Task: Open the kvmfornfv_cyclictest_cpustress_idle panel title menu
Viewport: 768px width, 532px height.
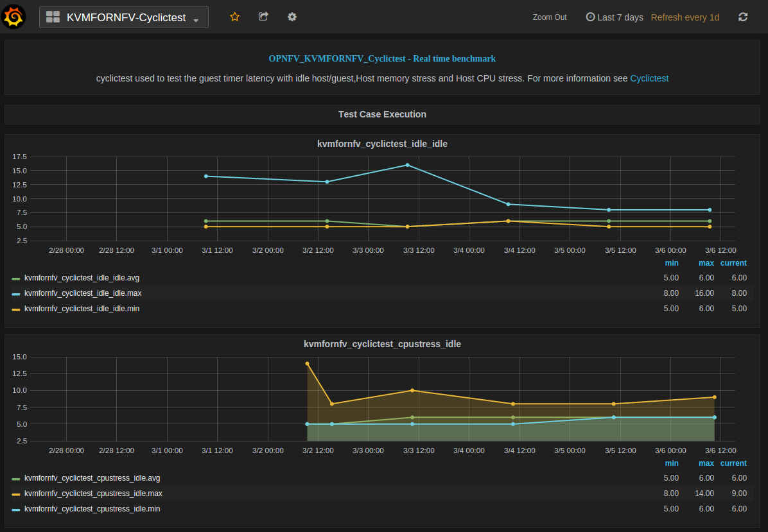Action: pos(382,344)
